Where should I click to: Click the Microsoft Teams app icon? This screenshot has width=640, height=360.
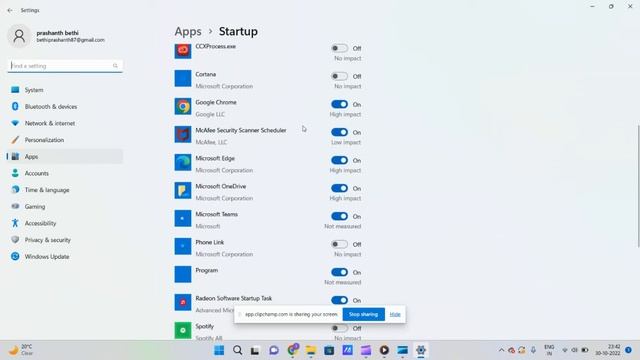pyautogui.click(x=183, y=218)
